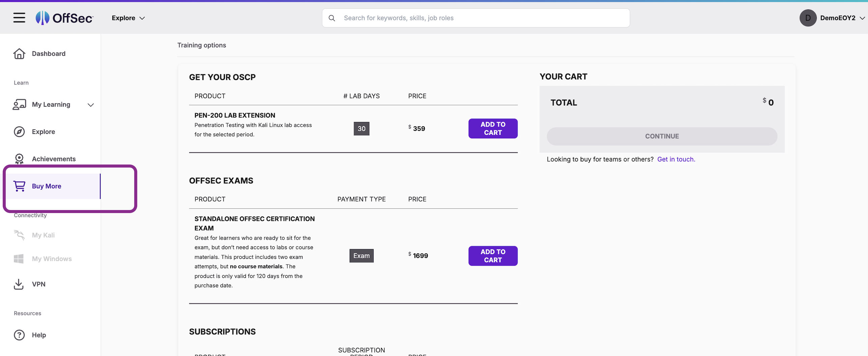Click the Training options heading

202,45
